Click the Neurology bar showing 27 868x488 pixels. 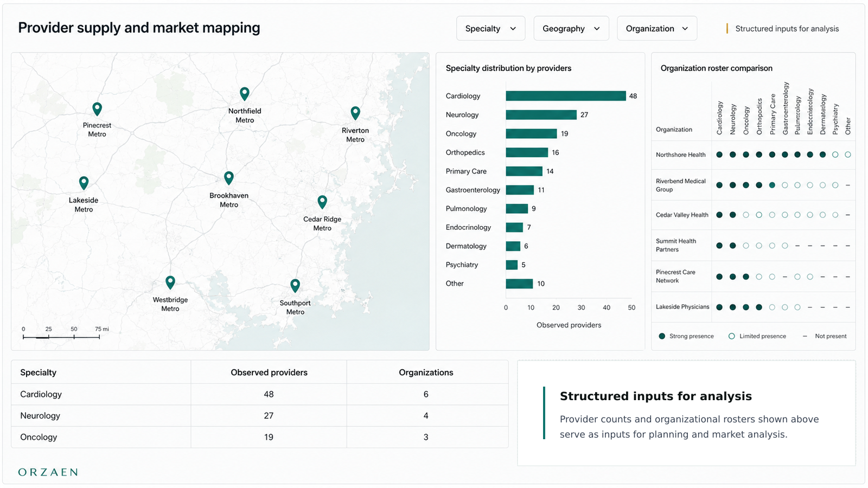click(x=541, y=115)
